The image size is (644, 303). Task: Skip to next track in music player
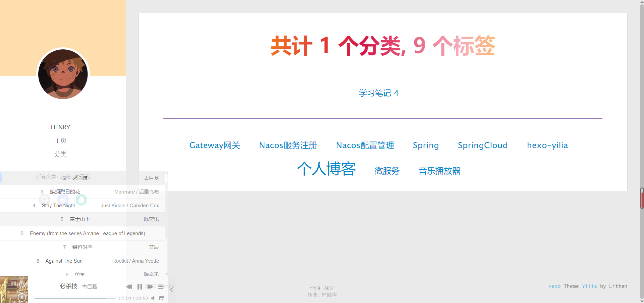point(150,287)
